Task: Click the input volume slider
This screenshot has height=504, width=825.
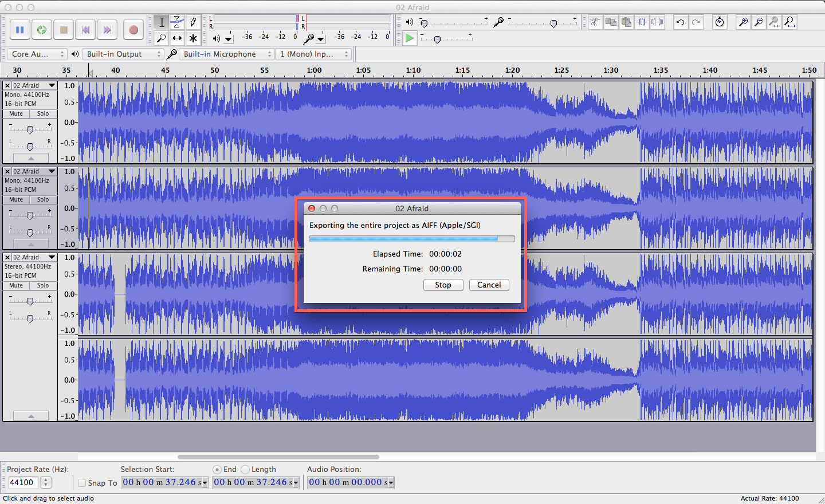Action: tap(543, 22)
